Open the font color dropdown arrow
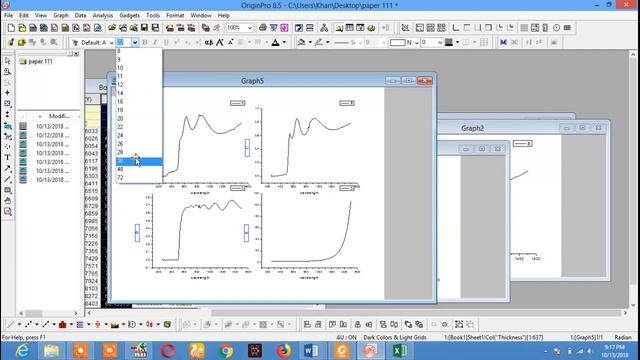Viewport: 640px width, 360px height. pyautogui.click(x=284, y=42)
